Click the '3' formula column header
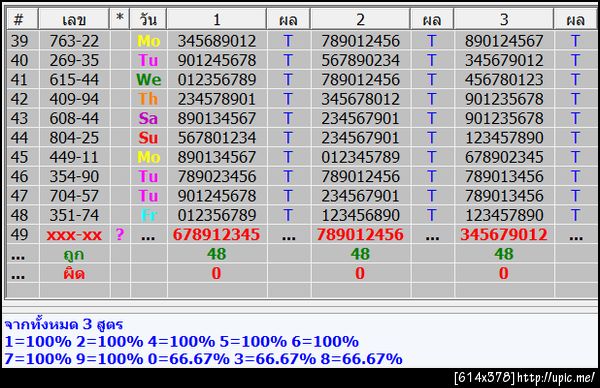600x388 pixels. pos(504,19)
